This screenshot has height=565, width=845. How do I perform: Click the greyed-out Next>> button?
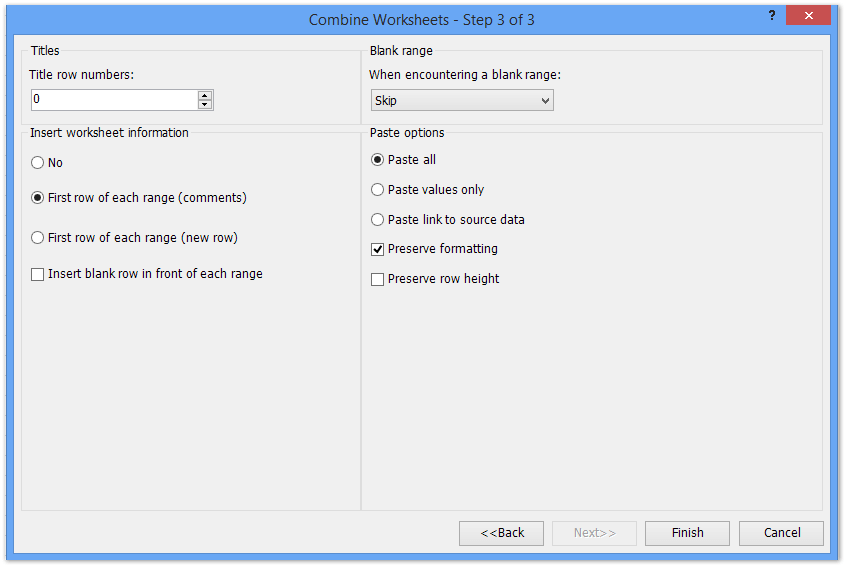click(x=594, y=533)
